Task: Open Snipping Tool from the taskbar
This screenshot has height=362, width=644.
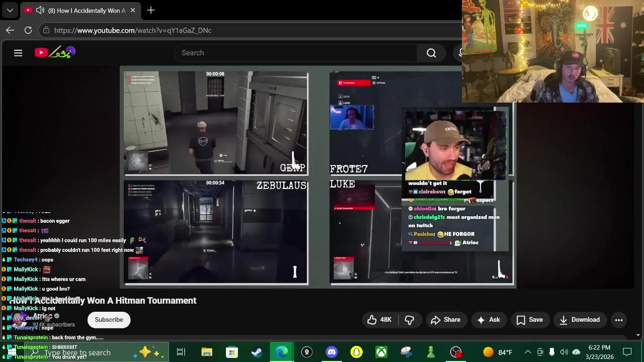Action: 406,352
